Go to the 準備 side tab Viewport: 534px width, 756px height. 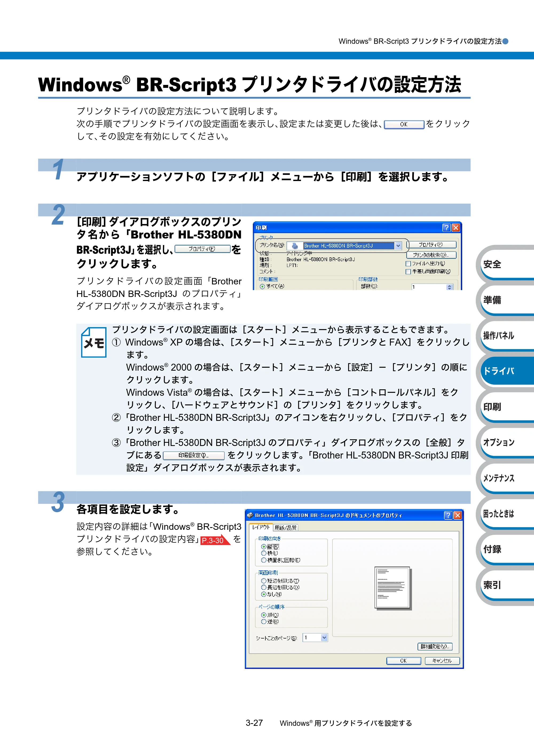coord(507,300)
